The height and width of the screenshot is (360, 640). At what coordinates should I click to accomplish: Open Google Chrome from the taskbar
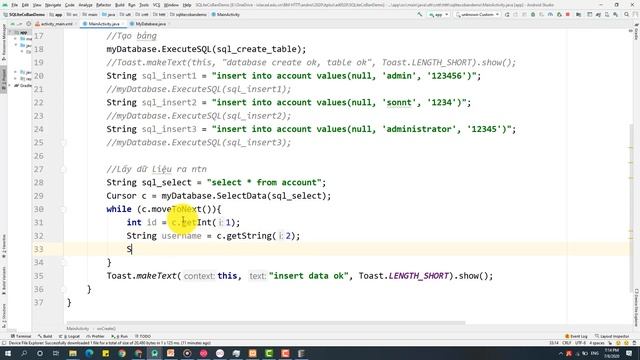click(122, 353)
